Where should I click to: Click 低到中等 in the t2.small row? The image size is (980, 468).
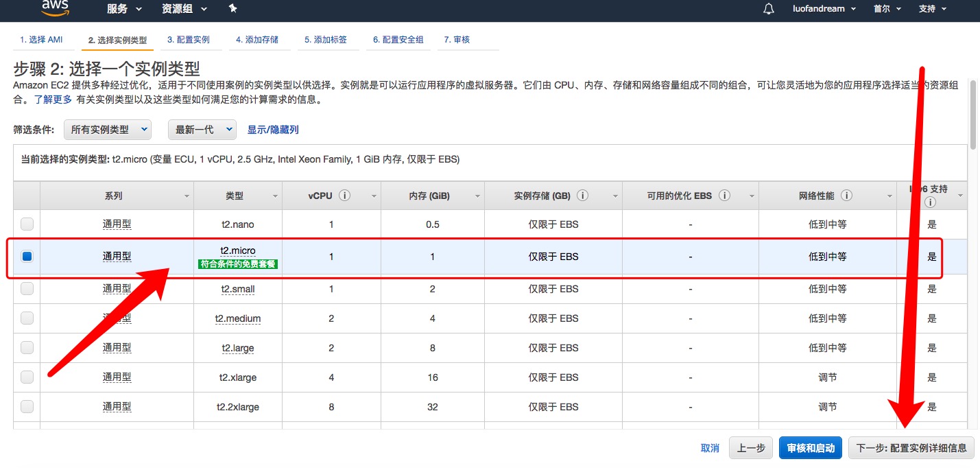828,289
